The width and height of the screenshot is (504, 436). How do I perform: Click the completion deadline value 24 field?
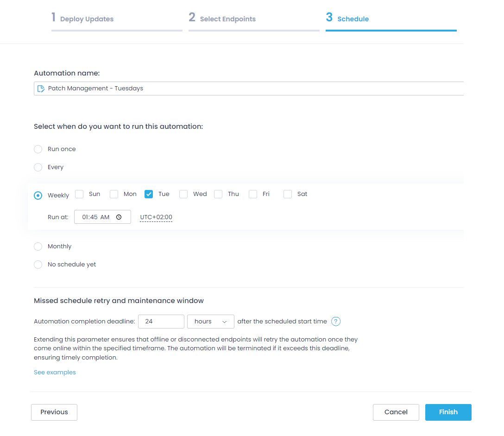pyautogui.click(x=161, y=322)
